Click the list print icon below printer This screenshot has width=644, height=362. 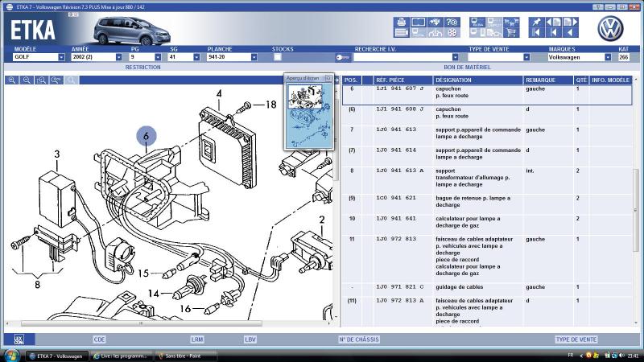point(401,32)
